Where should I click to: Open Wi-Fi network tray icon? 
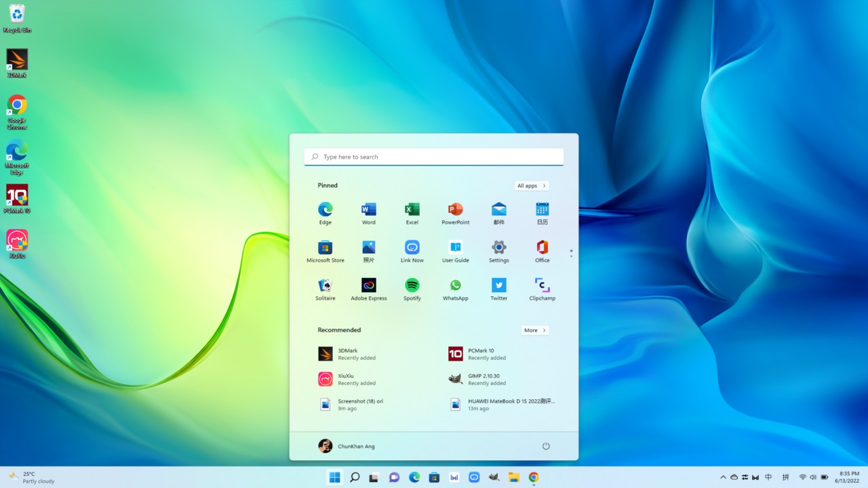[x=803, y=477]
